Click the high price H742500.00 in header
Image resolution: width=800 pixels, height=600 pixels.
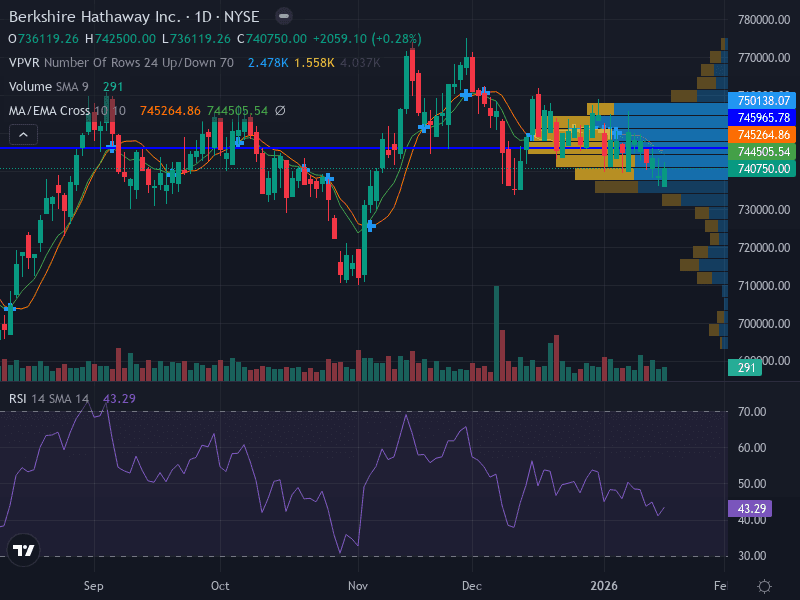click(120, 39)
